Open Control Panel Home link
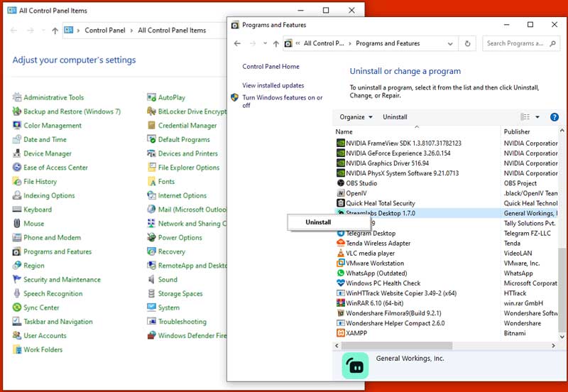 coord(271,66)
